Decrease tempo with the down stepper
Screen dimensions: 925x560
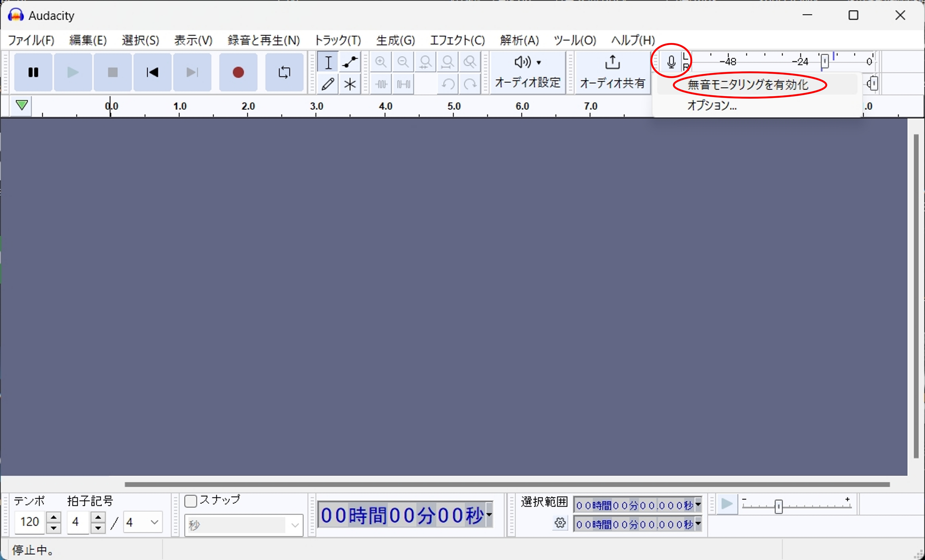[53, 528]
